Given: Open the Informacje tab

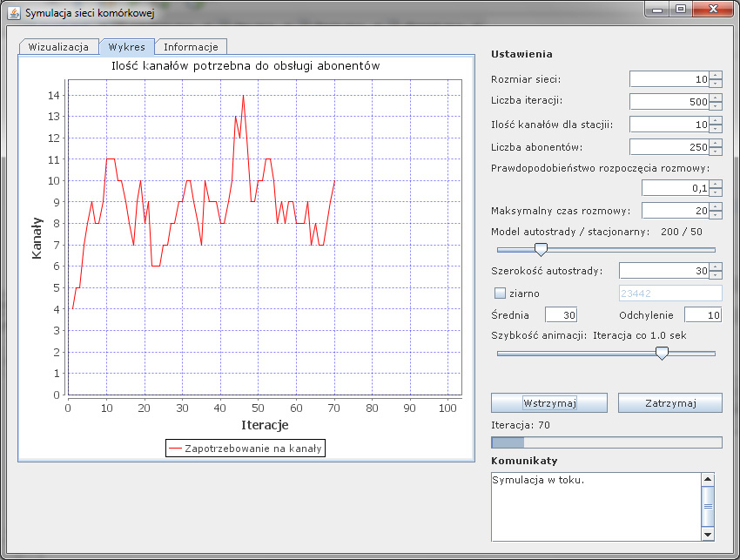Looking at the screenshot, I should click(192, 47).
